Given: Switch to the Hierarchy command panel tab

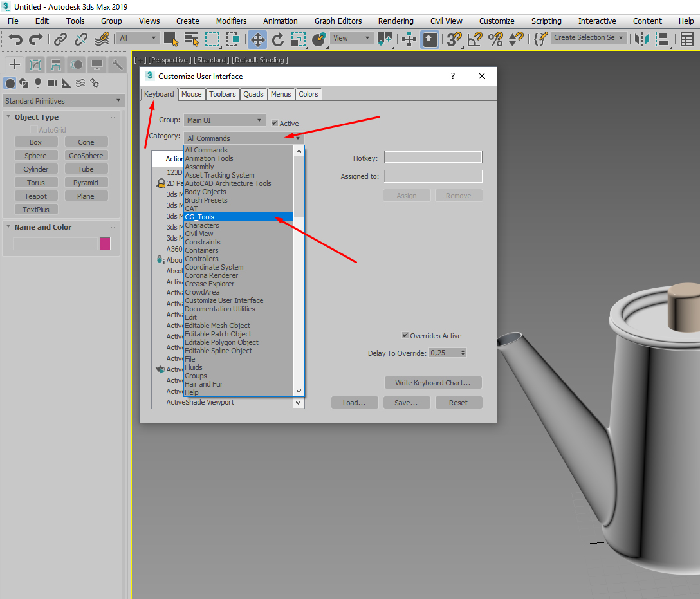Looking at the screenshot, I should coord(56,65).
